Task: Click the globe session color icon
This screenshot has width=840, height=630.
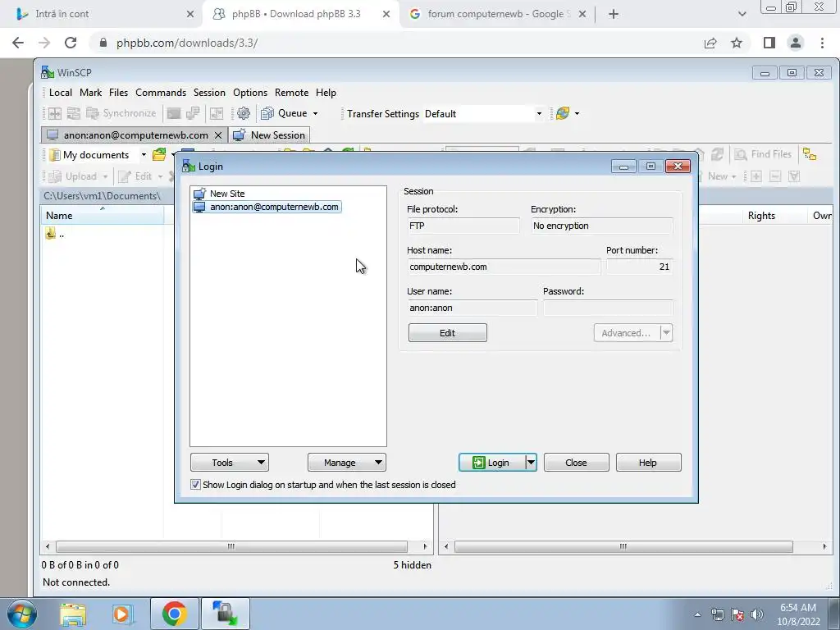Action: 563,113
